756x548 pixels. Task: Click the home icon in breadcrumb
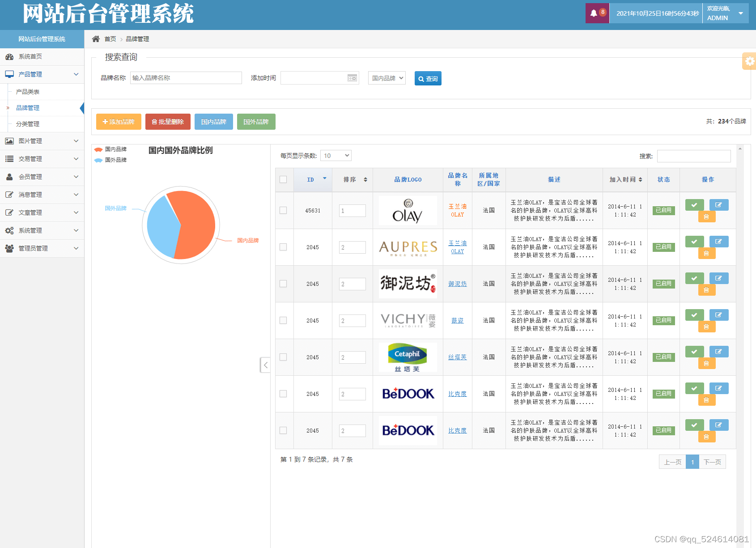coord(96,39)
